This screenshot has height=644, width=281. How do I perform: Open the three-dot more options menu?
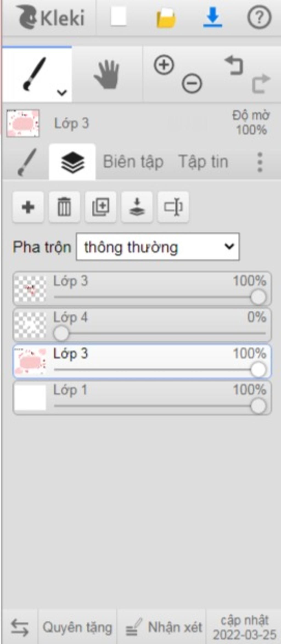pyautogui.click(x=260, y=162)
